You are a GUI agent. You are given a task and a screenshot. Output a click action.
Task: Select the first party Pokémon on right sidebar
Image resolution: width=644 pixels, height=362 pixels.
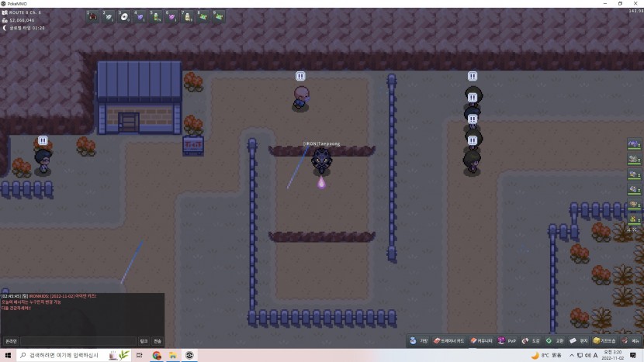point(635,144)
